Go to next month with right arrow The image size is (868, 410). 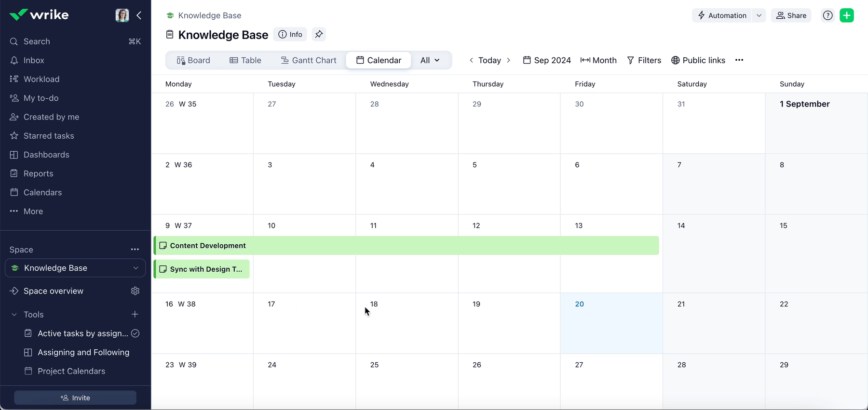(x=508, y=60)
